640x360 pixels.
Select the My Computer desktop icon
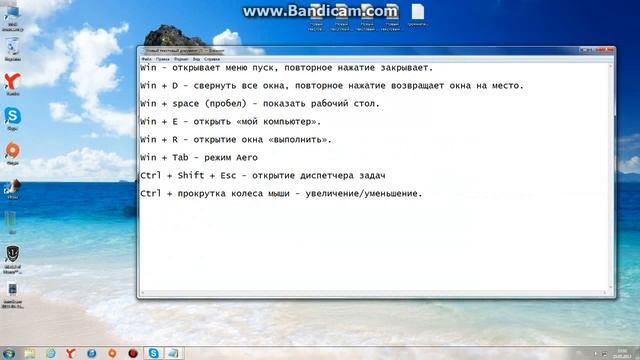12,18
